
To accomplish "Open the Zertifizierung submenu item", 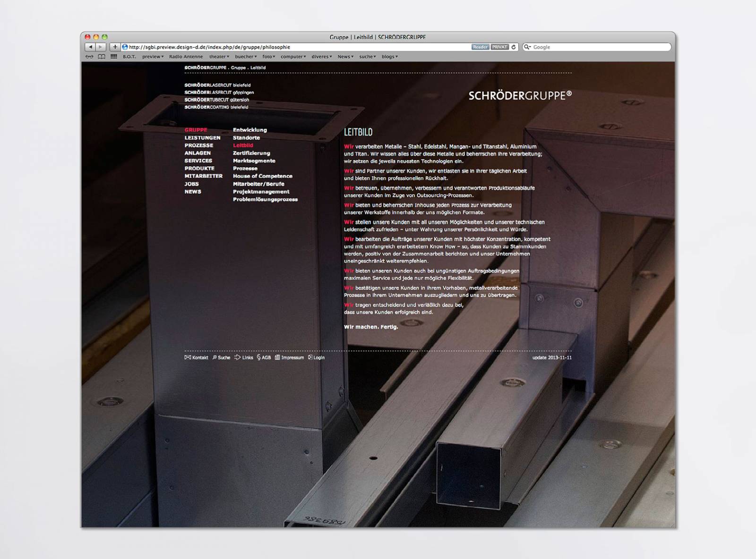I will (x=251, y=153).
